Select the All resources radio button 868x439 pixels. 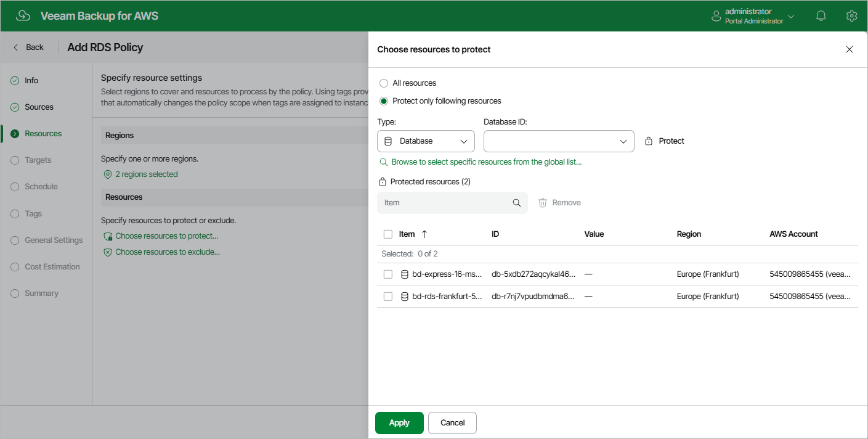pyautogui.click(x=384, y=83)
